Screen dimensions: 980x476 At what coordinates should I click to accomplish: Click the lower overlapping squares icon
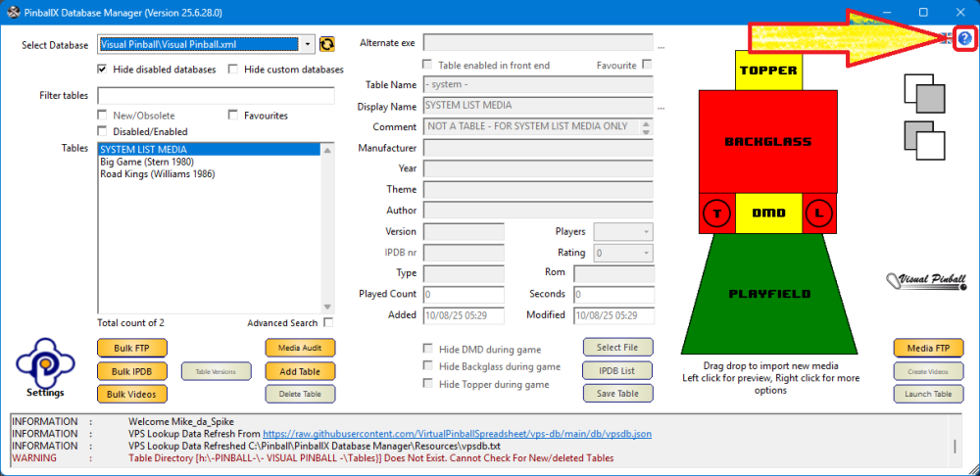(x=924, y=141)
